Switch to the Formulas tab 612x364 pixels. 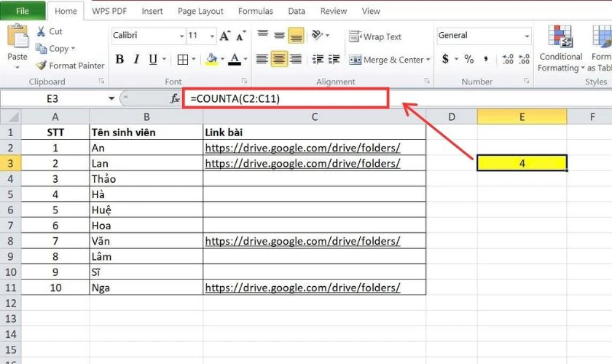(x=255, y=11)
